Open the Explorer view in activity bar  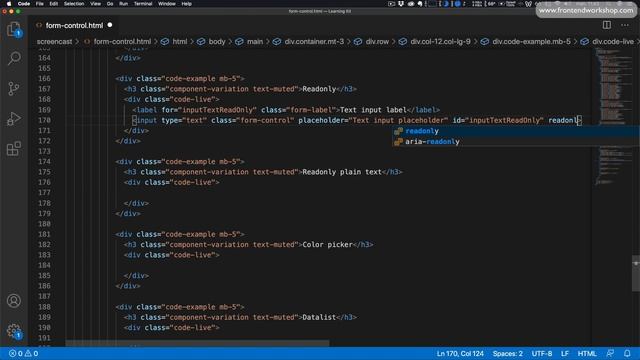coord(14,30)
